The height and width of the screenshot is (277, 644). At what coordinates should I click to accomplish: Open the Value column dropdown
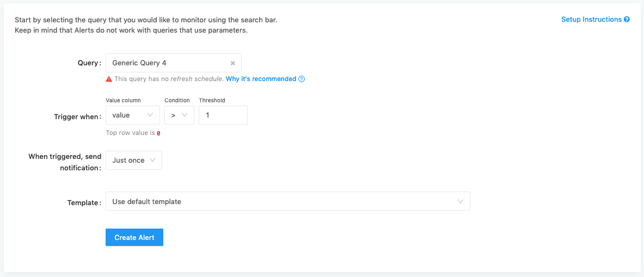point(132,115)
